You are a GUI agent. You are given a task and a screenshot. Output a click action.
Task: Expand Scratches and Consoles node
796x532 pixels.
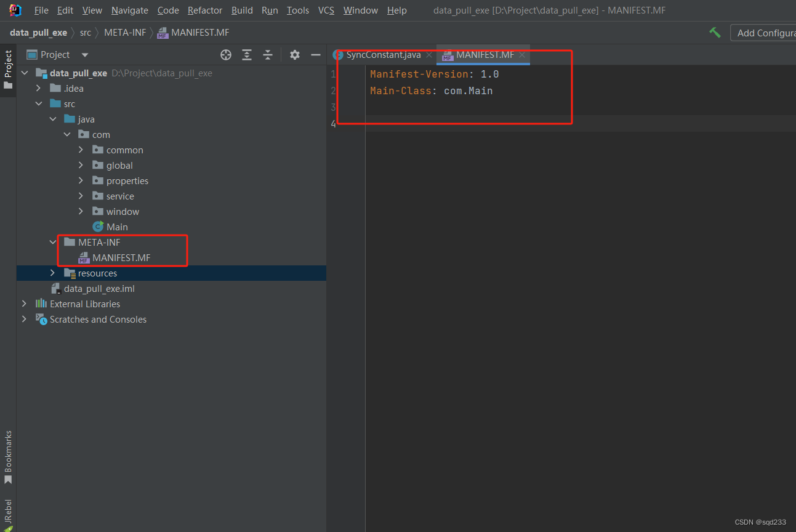click(x=25, y=319)
